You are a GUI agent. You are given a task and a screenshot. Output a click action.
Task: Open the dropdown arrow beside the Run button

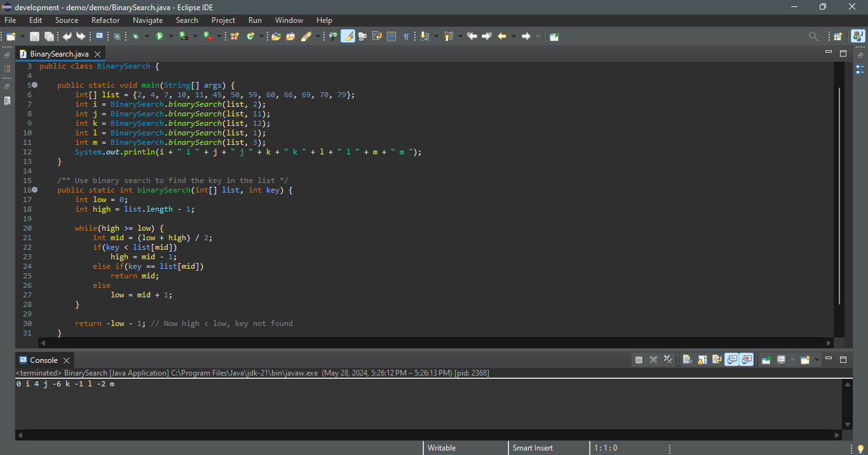(170, 36)
